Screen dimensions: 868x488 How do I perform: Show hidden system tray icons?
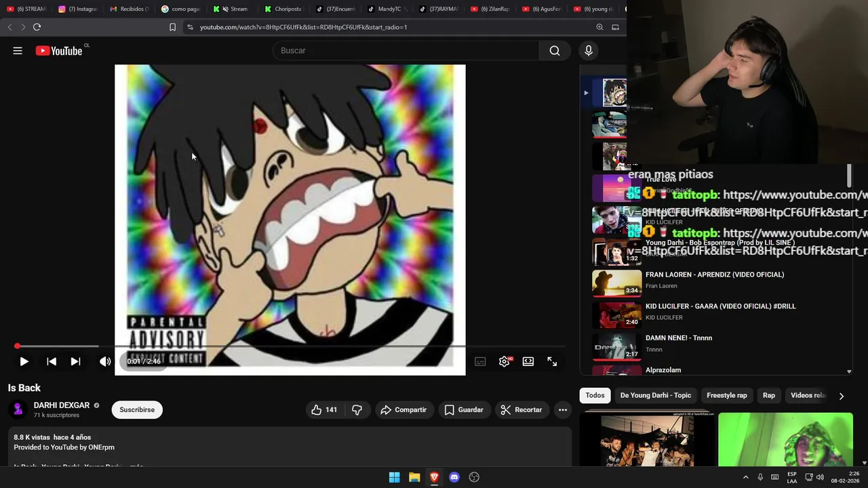click(x=745, y=477)
